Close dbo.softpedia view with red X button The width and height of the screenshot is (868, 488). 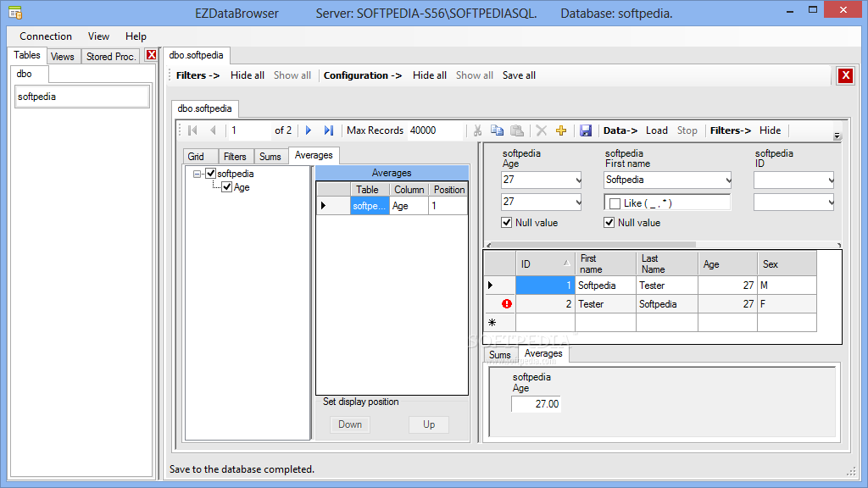point(845,75)
